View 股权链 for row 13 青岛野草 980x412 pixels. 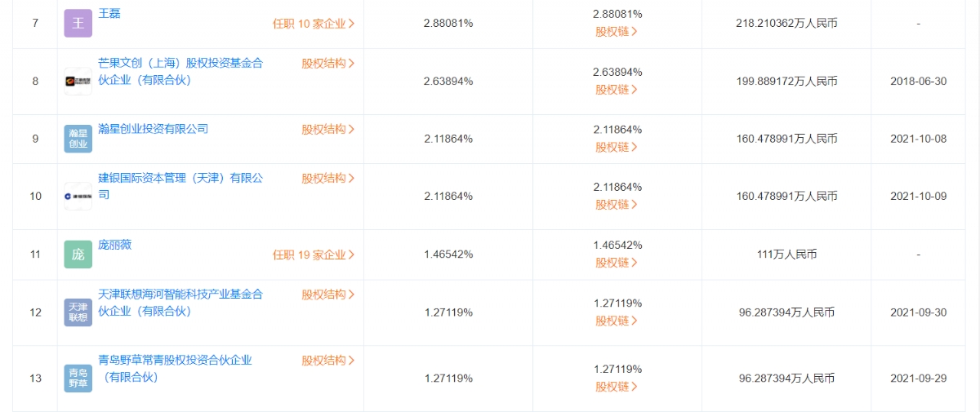coord(617,387)
